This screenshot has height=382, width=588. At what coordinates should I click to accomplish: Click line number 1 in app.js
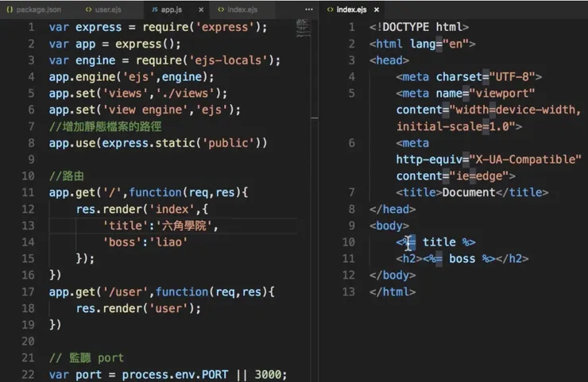tap(31, 27)
